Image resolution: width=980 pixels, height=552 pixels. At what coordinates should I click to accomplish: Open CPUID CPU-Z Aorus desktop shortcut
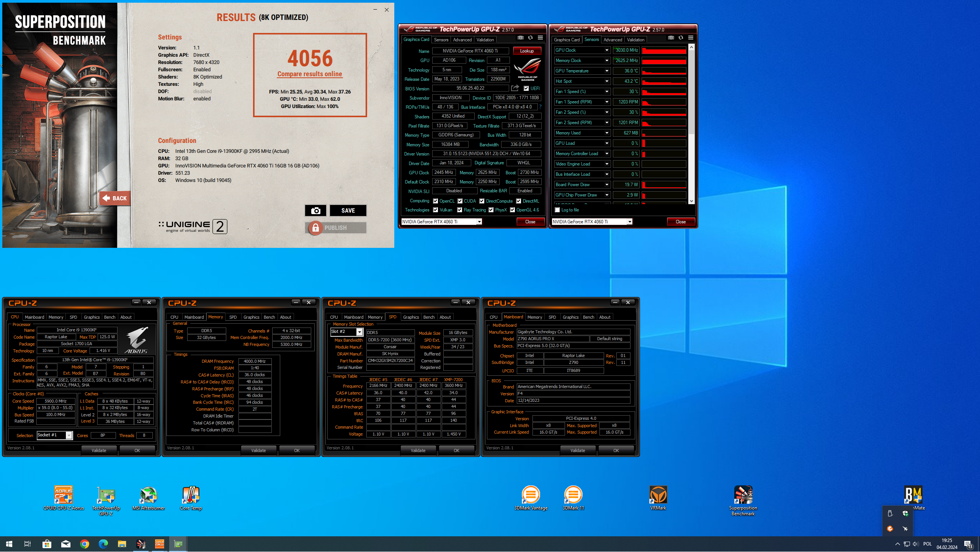(64, 499)
